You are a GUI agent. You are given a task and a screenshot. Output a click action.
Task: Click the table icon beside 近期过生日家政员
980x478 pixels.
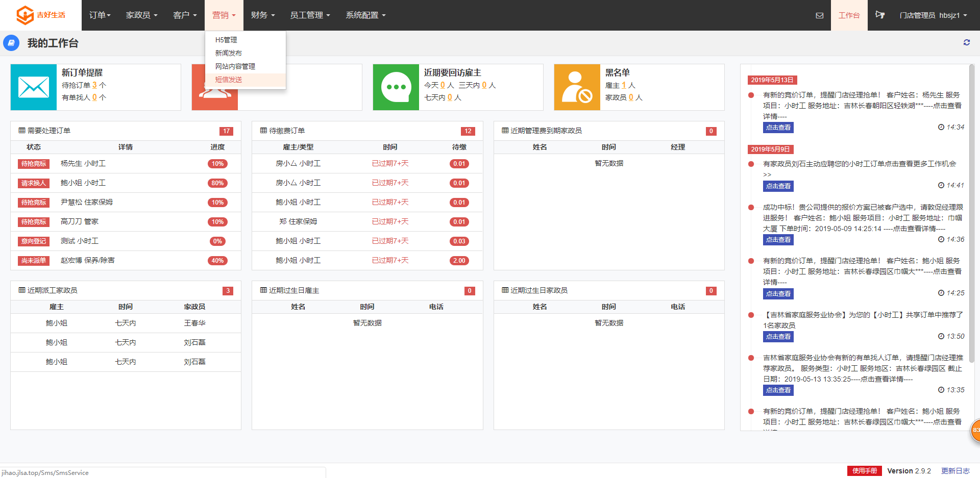point(505,290)
